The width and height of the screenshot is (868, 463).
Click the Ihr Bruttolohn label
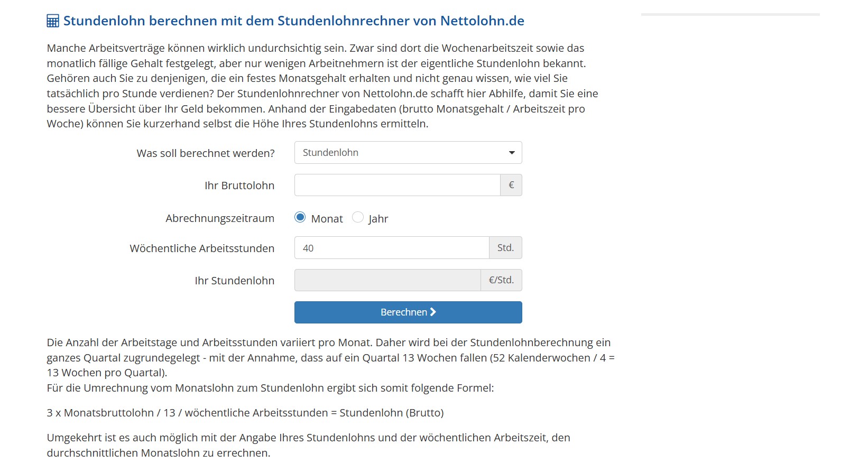[239, 186]
